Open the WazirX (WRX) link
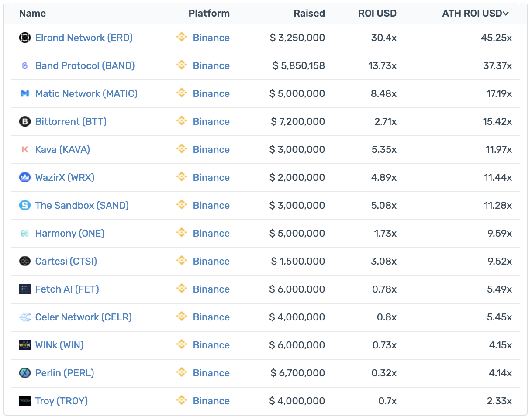 pyautogui.click(x=65, y=177)
